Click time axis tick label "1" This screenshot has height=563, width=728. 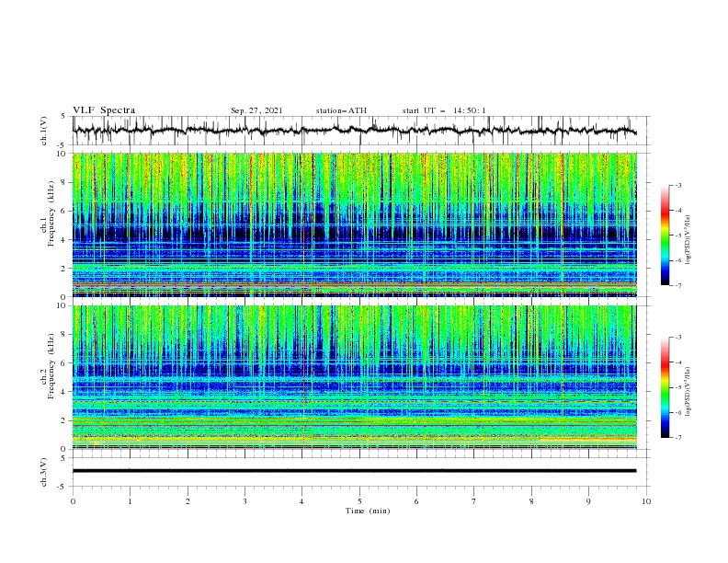point(130,501)
